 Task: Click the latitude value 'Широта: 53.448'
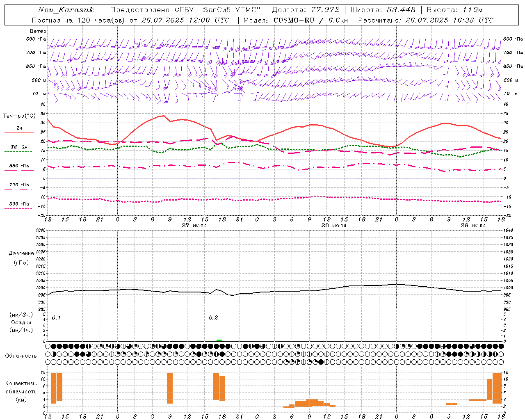tap(383, 10)
